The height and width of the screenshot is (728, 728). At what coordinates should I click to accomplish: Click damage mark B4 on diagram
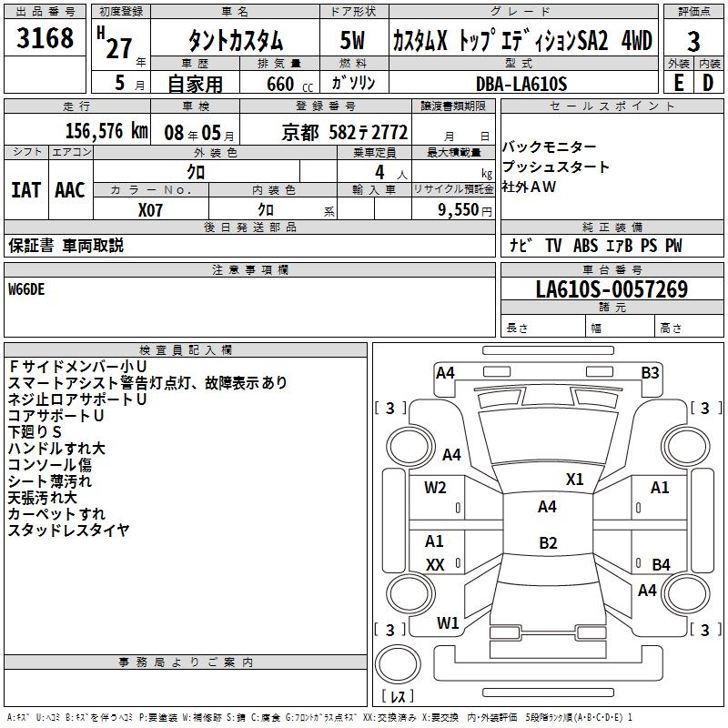(662, 564)
